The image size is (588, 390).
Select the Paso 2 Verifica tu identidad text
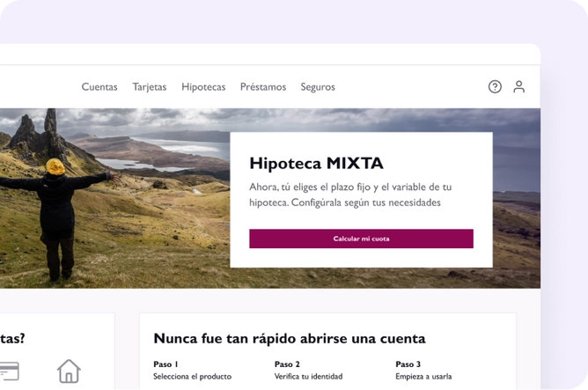[308, 370]
